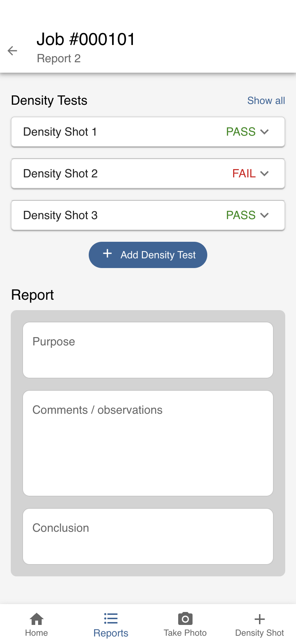Tap the back arrow icon

pos(13,51)
